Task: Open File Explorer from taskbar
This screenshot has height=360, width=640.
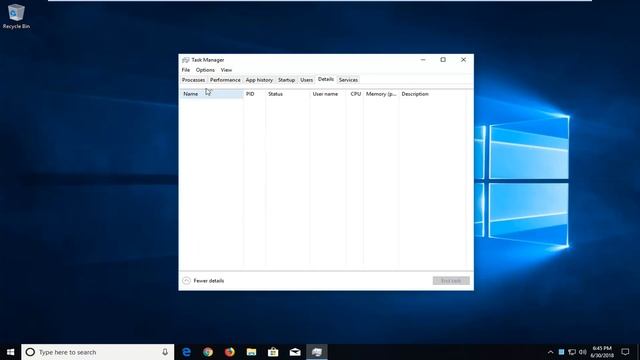Action: click(251, 352)
